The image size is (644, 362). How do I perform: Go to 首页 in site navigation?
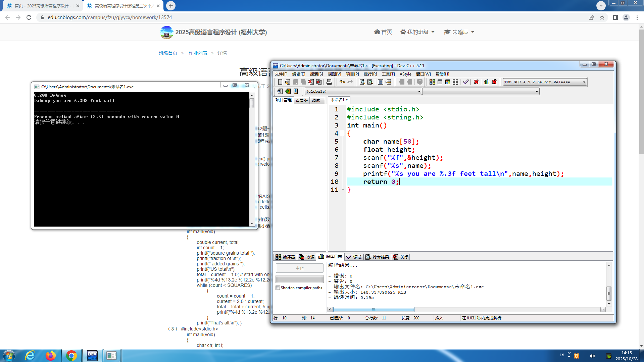[x=383, y=32]
